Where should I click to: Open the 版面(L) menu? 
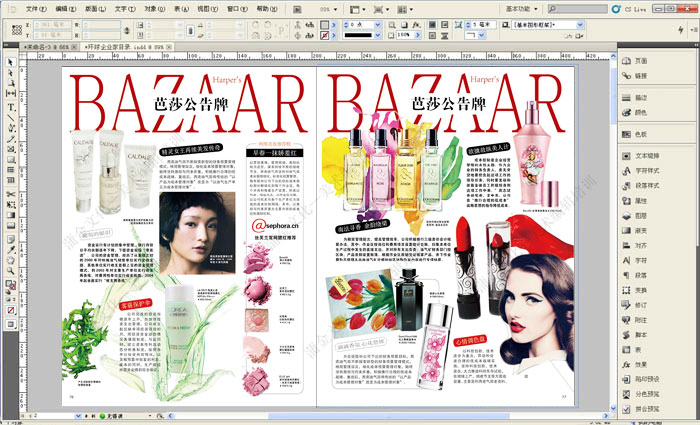(95, 9)
